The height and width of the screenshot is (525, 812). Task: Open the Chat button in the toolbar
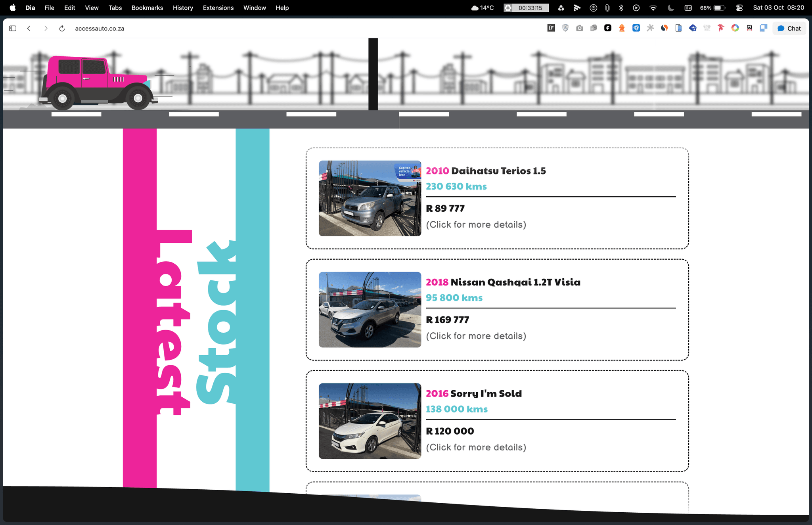[789, 29]
